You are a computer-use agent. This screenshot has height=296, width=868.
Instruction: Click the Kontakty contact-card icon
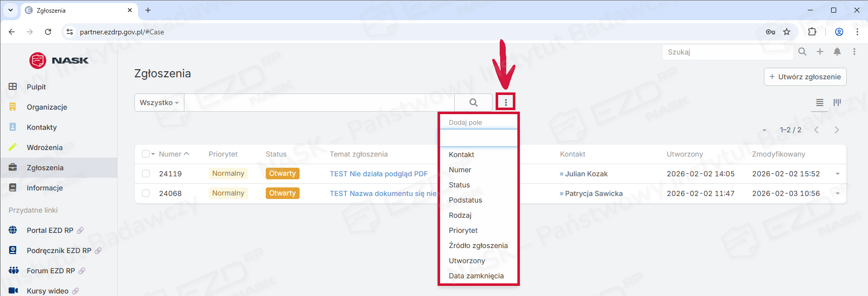coord(13,127)
